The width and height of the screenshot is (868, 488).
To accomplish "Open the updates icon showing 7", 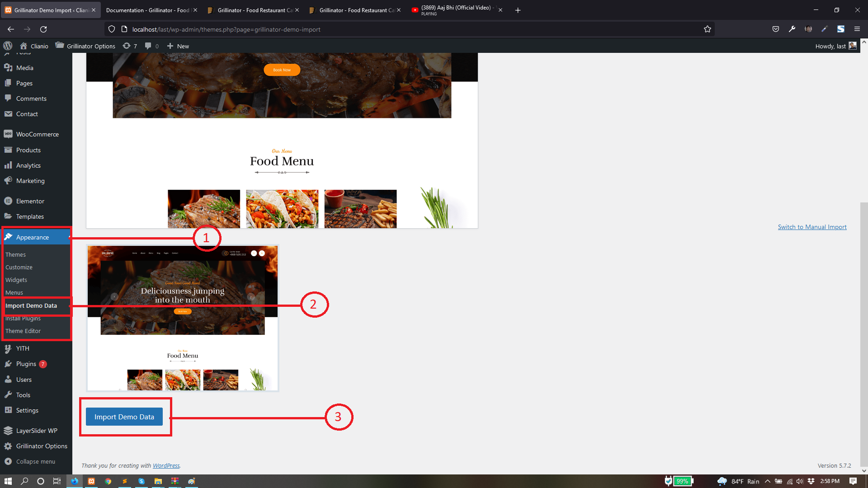I will tap(130, 46).
